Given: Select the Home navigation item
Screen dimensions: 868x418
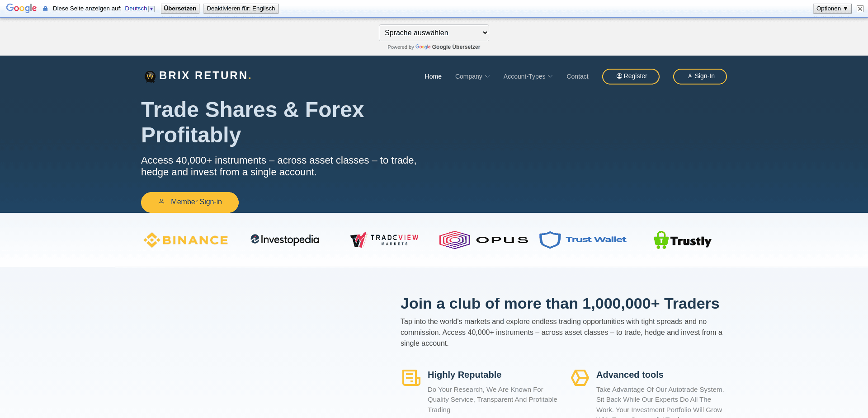Looking at the screenshot, I should click(x=433, y=76).
